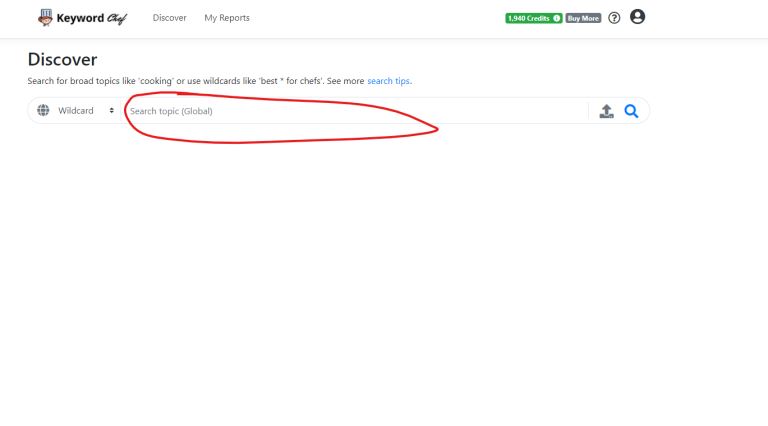Focus the Search topic (Global) field
The height and width of the screenshot is (426, 768).
[x=356, y=111]
